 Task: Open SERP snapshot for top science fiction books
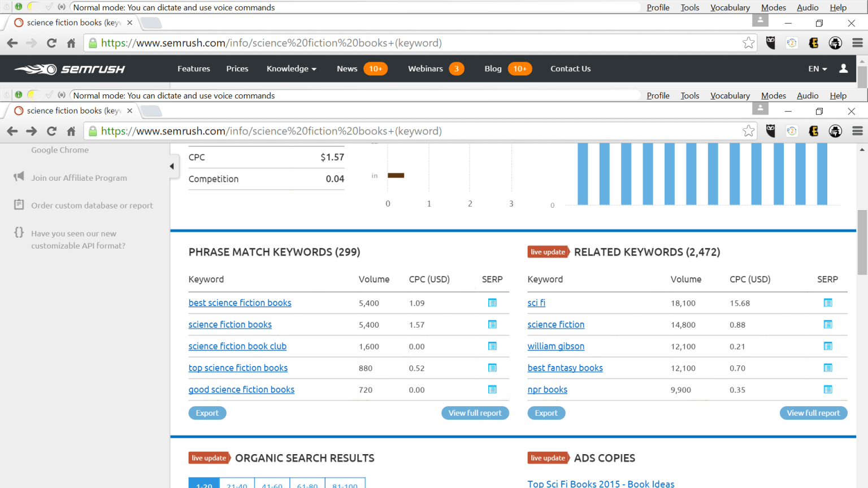[x=492, y=368]
